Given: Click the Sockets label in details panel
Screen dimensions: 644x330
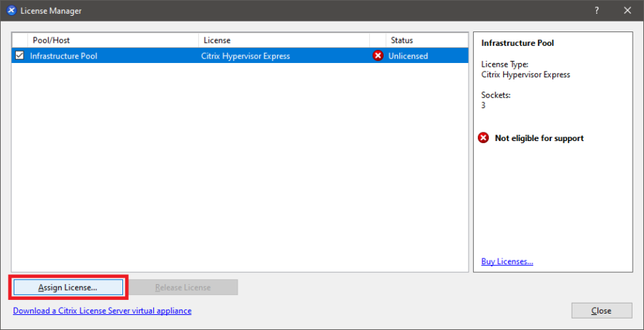Looking at the screenshot, I should [x=496, y=95].
